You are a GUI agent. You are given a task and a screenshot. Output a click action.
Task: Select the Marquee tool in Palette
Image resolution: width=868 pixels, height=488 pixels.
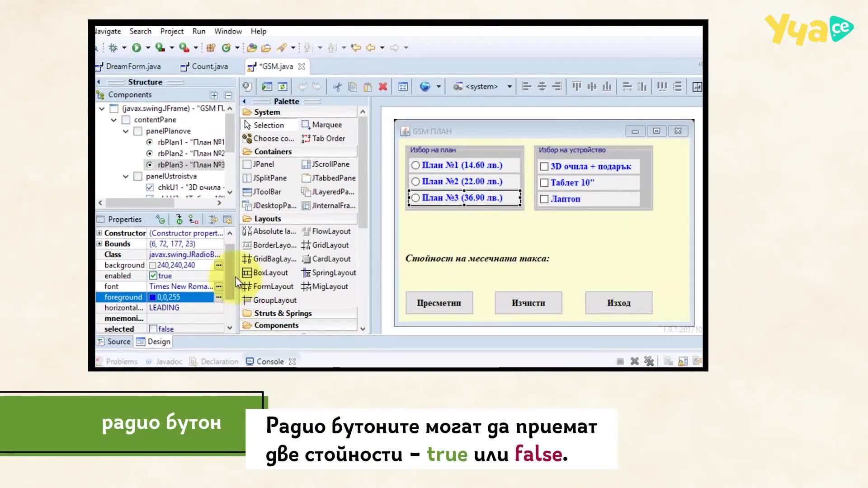322,125
